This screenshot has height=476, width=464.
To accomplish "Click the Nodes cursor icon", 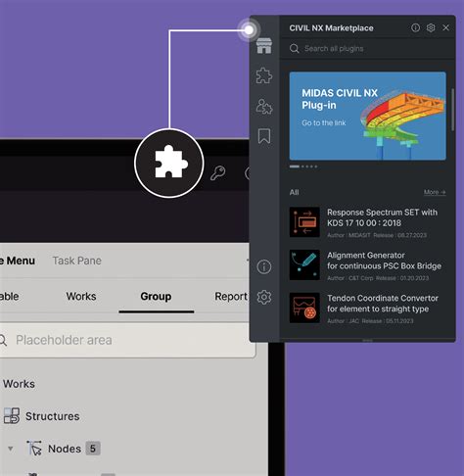I will coord(34,448).
